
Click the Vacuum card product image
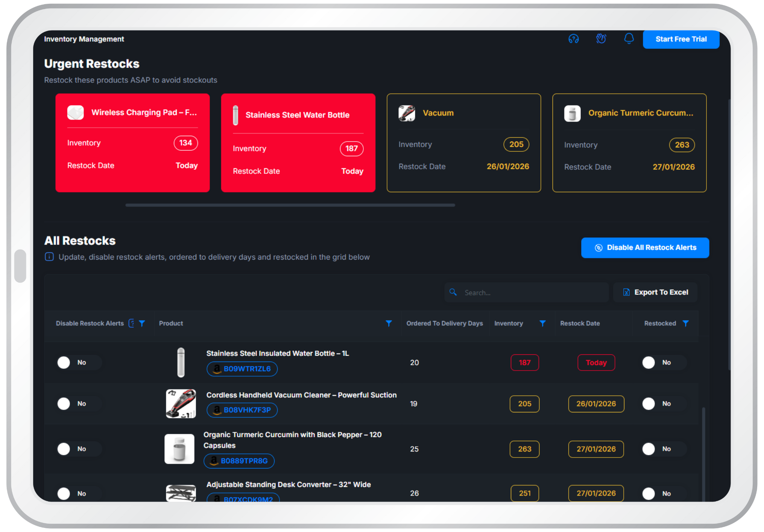(407, 113)
